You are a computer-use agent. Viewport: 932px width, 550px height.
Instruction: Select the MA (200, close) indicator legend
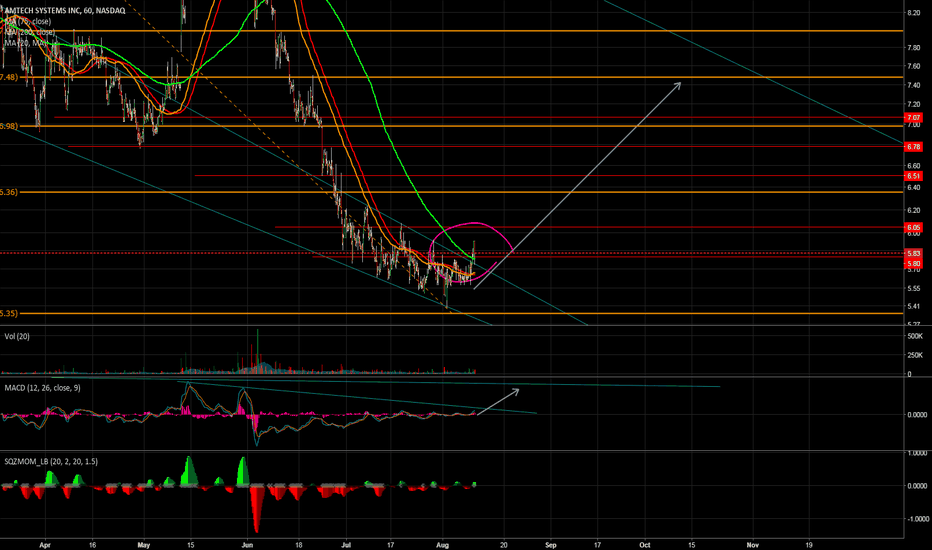click(30, 32)
